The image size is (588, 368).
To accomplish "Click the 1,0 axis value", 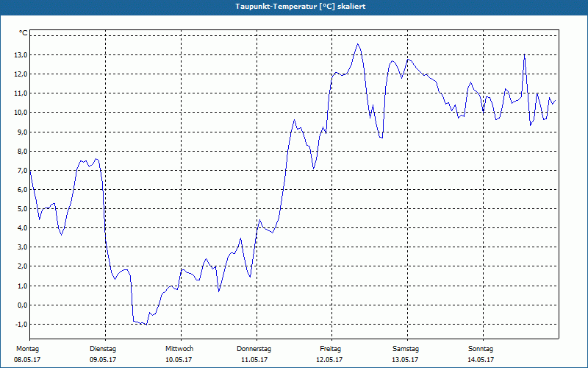I will (22, 286).
